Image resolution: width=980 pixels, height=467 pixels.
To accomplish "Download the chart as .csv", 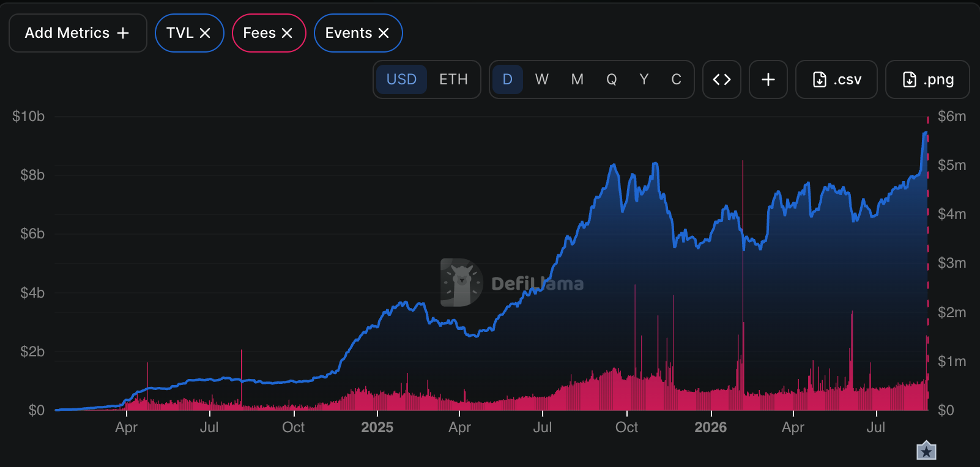I will click(x=836, y=79).
